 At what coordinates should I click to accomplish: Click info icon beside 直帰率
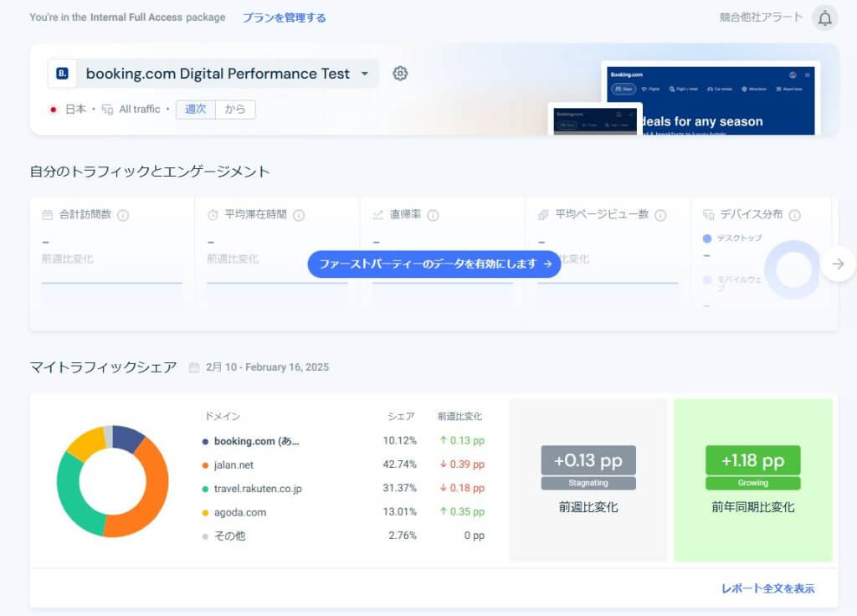pos(433,215)
